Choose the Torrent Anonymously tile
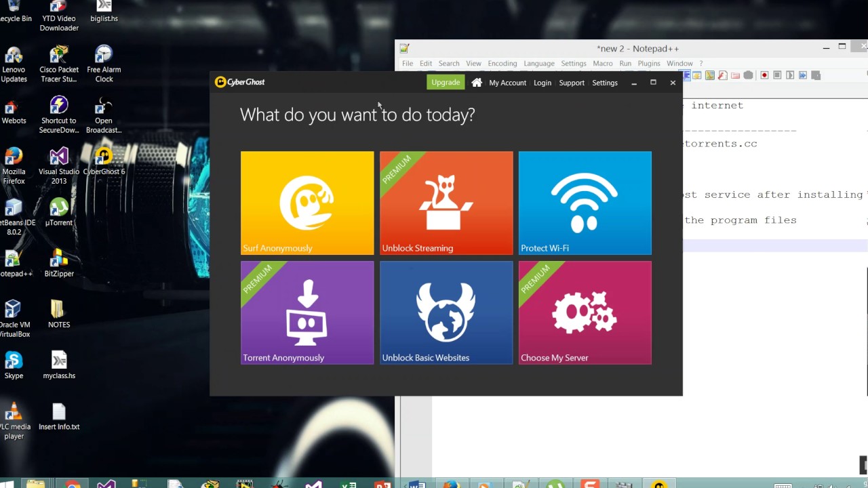The width and height of the screenshot is (868, 488). pos(307,312)
